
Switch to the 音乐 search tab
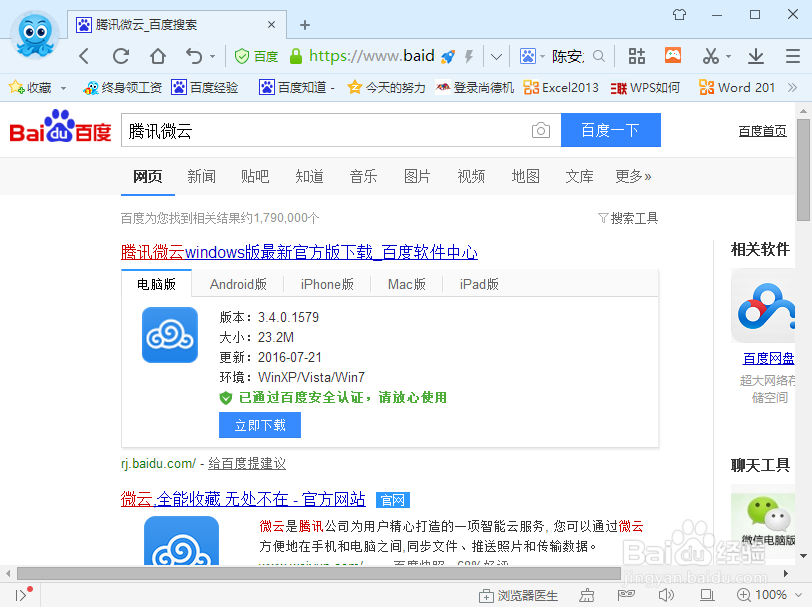pos(363,177)
